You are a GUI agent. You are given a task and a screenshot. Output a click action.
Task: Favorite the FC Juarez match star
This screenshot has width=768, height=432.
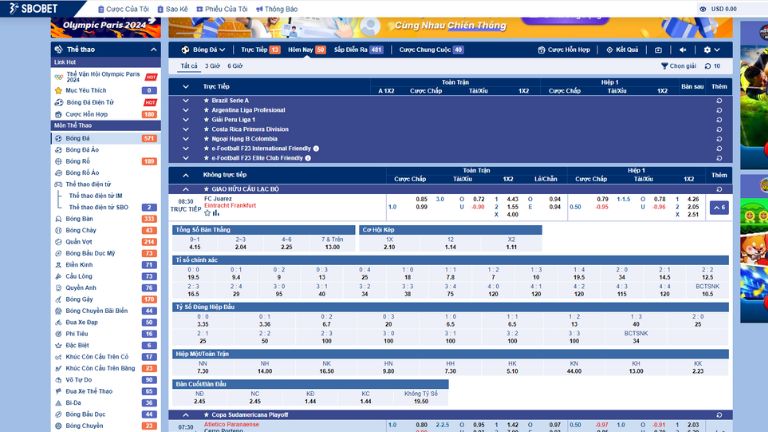click(207, 213)
